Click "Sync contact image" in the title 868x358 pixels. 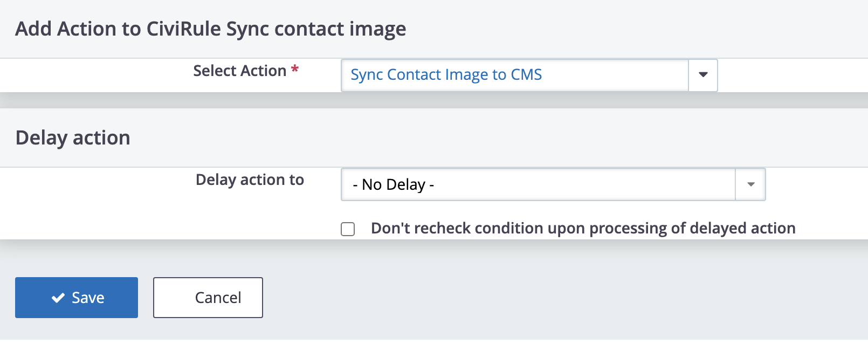click(x=316, y=29)
